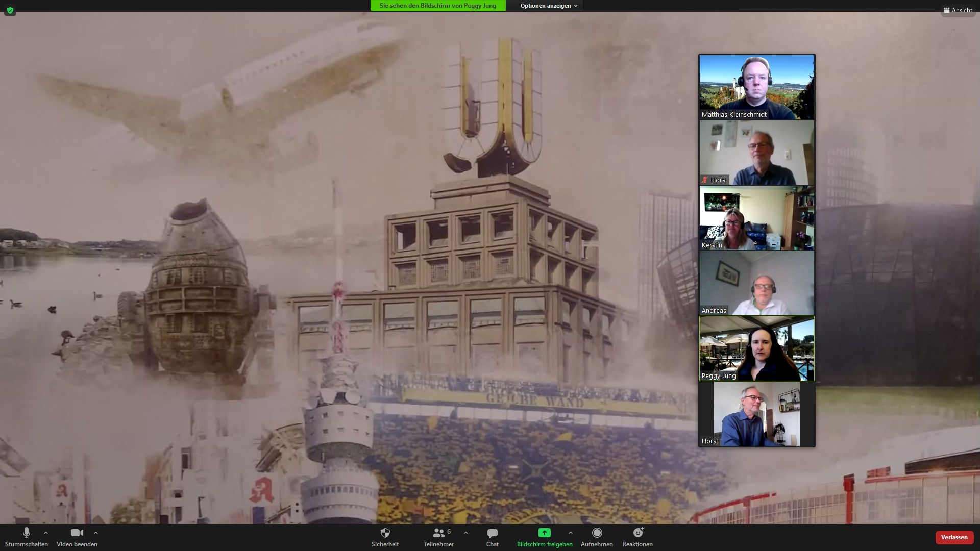Open the Optionen anzeigen menu
This screenshot has height=551, width=980.
(548, 6)
